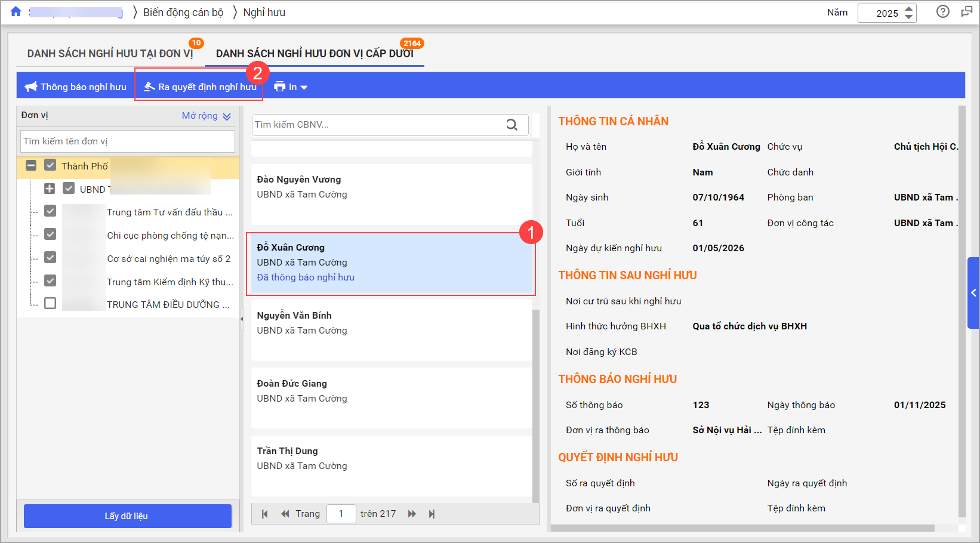Screen dimensions: 980x543
Task: Click the Lấy dữ liệu button
Action: pos(127,516)
